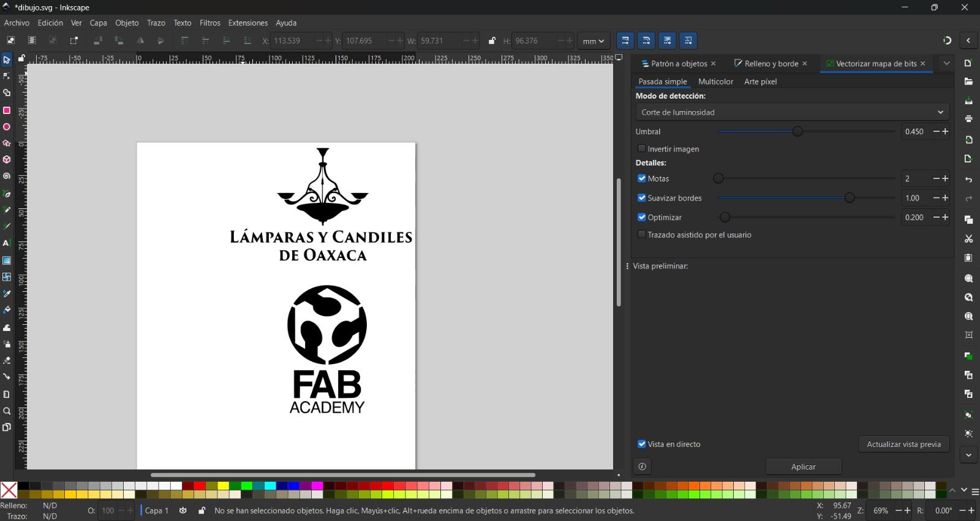Viewport: 980px width, 521px height.
Task: Select the Tweak tool
Action: point(7,328)
